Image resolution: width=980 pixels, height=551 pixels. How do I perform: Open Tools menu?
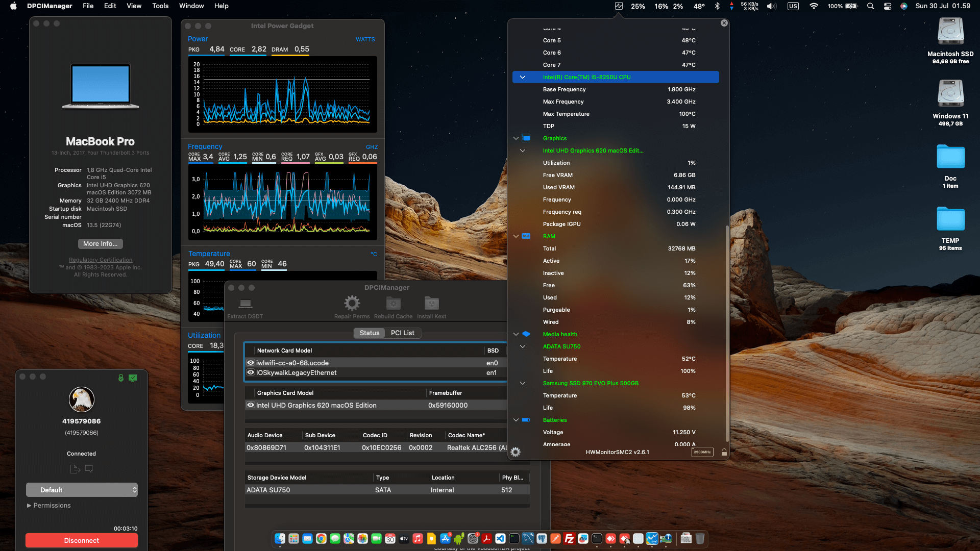pos(160,6)
